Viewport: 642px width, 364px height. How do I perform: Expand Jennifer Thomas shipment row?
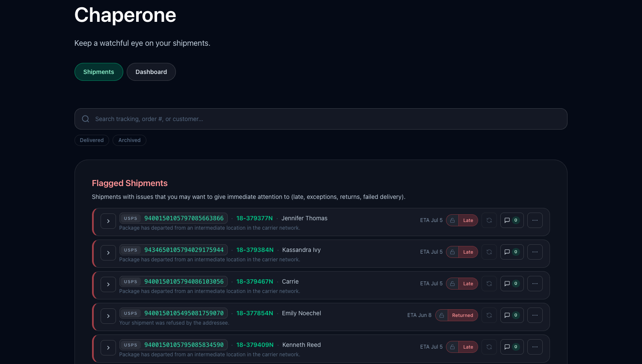coord(108,221)
